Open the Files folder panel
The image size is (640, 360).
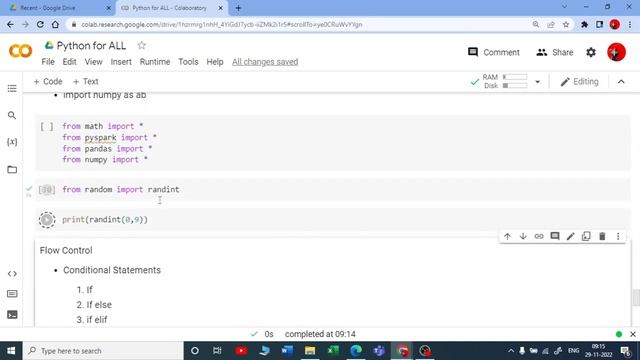[x=12, y=169]
